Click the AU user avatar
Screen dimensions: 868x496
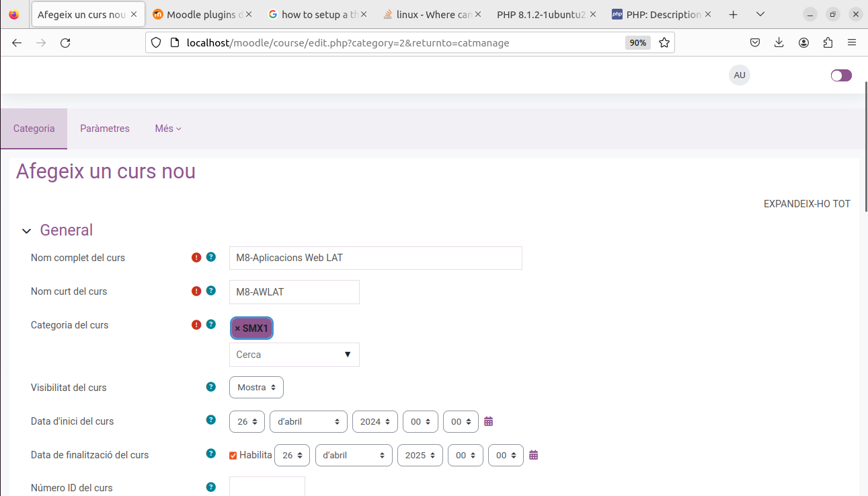pos(740,75)
